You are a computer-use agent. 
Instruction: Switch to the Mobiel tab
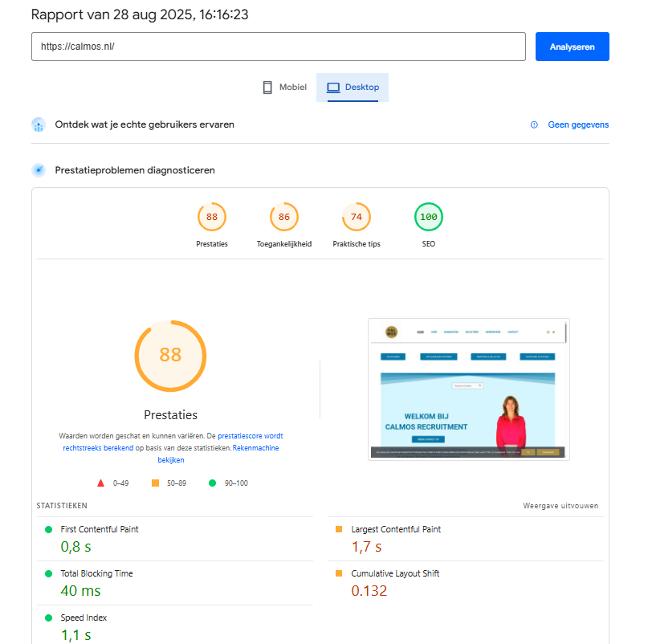click(284, 88)
